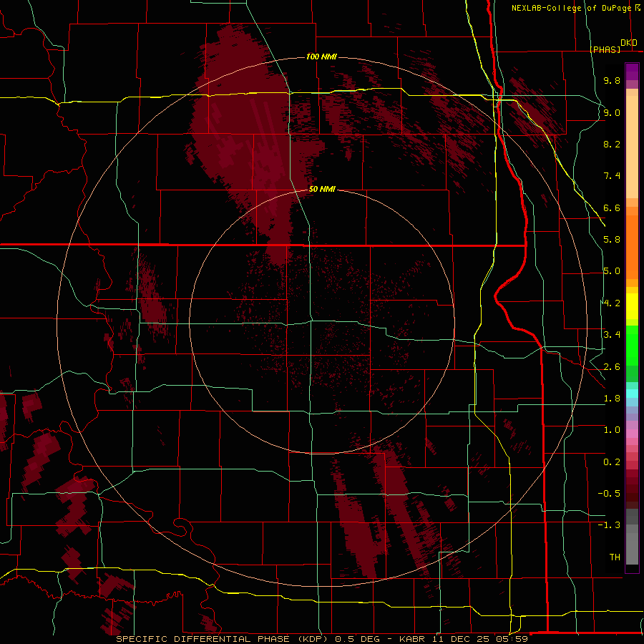Click the 7.4 value on the scale

612,176
